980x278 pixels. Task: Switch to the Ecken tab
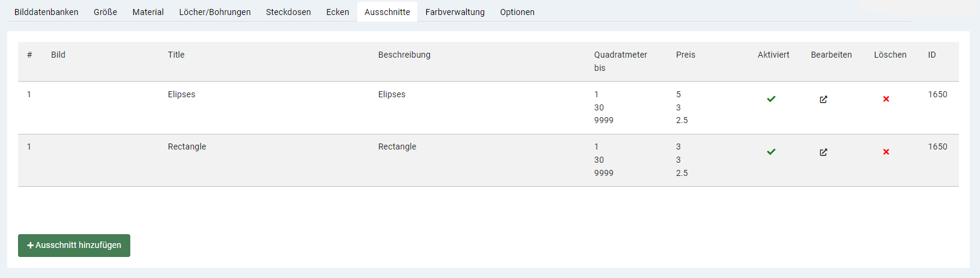(337, 12)
